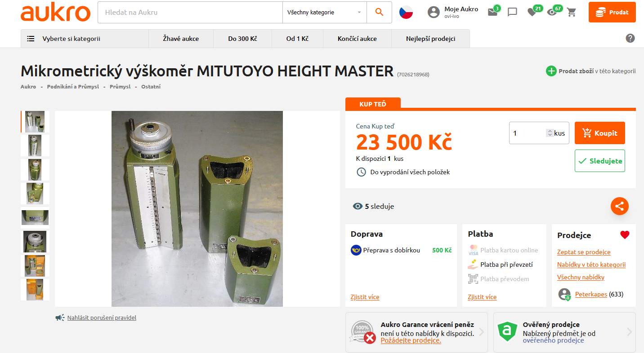Toggle red heart favorite seller
This screenshot has width=644, height=353.
pyautogui.click(x=625, y=235)
